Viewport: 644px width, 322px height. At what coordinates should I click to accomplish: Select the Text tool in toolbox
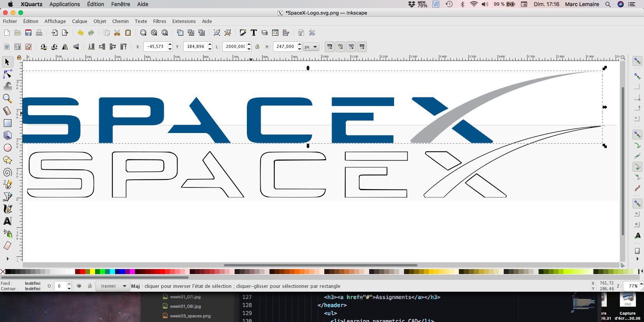pyautogui.click(x=7, y=221)
